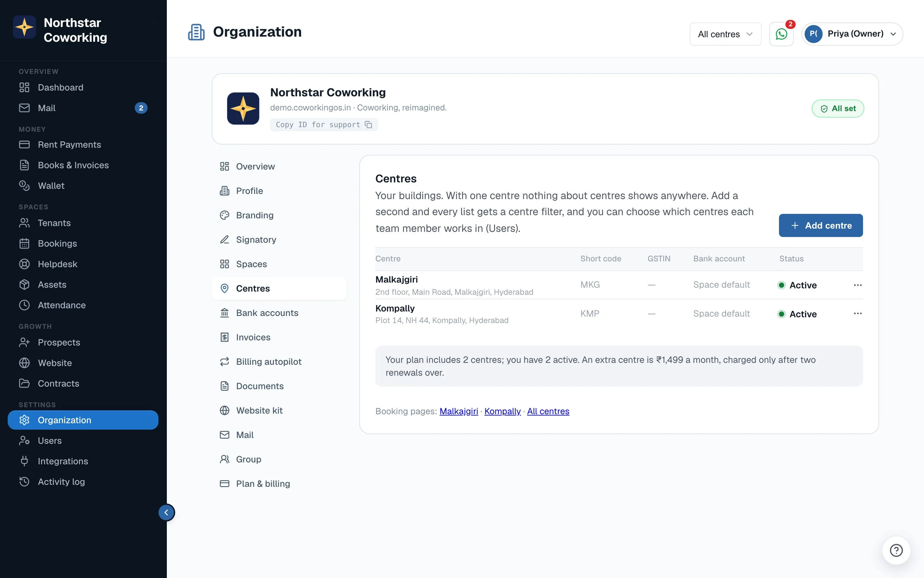Viewport: 924px width, 578px height.
Task: Click the help question mark button
Action: pos(896,550)
